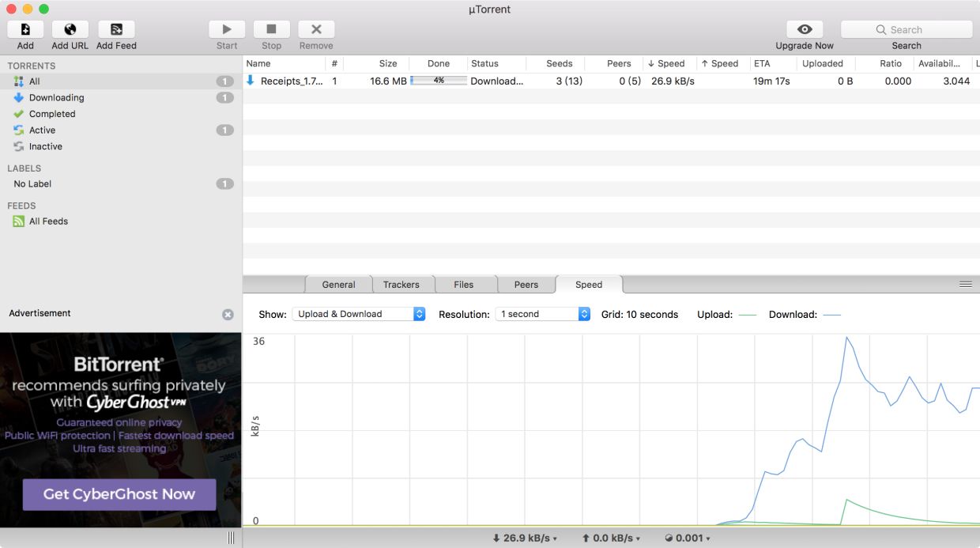This screenshot has height=548, width=980.
Task: Remove the torrent with the X button
Action: pos(316,29)
